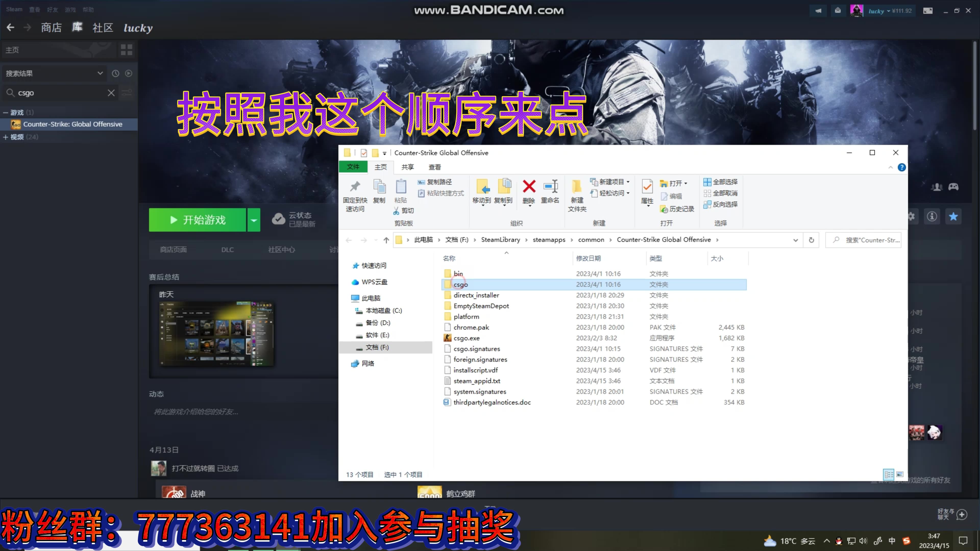980x551 pixels.
Task: Open the Steam 社区 tab
Action: point(103,28)
